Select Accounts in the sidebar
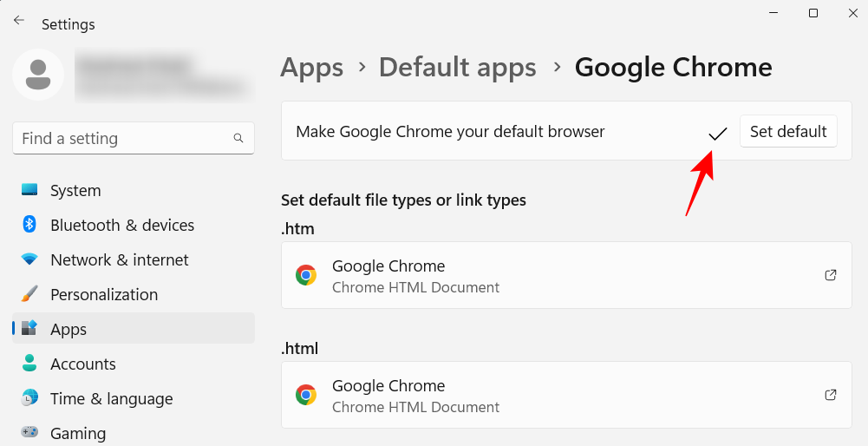 (83, 364)
